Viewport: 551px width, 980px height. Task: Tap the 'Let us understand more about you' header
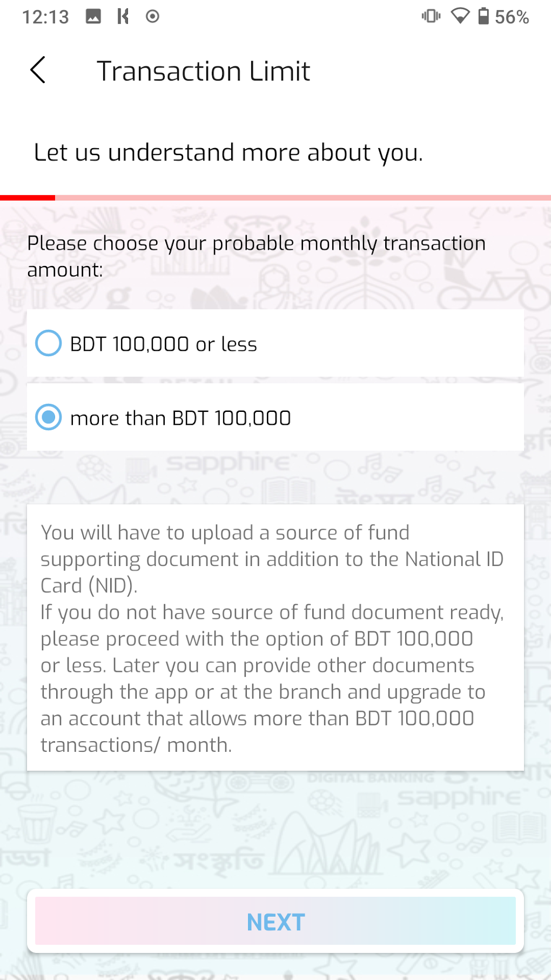(x=228, y=152)
